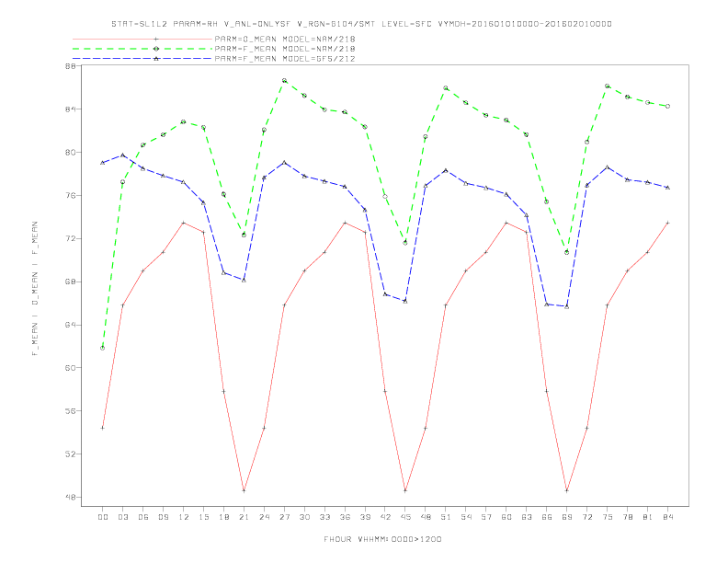Click the y-axis tick label 56
Viewport: 728px width, 563px height.
click(71, 410)
